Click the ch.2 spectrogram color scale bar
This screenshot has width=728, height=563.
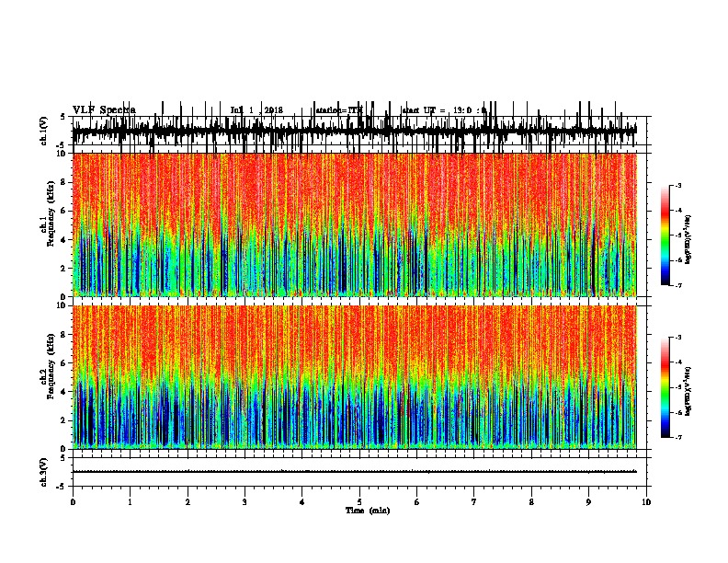click(665, 387)
